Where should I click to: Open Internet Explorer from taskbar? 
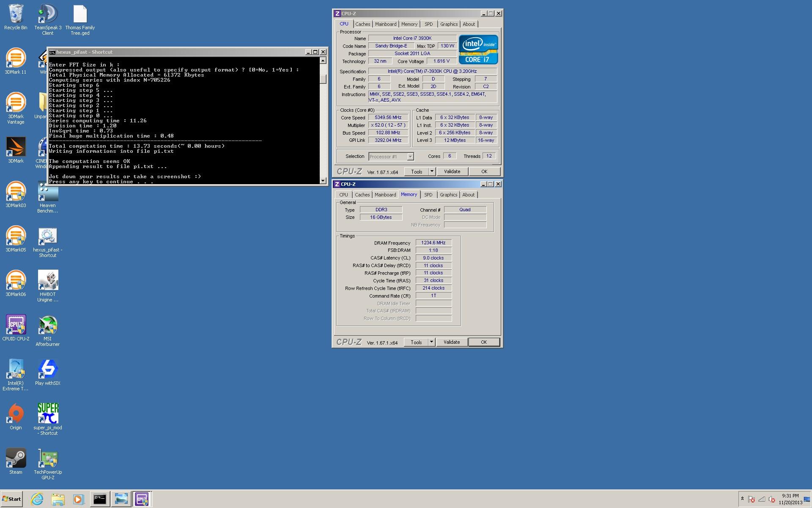pos(37,499)
